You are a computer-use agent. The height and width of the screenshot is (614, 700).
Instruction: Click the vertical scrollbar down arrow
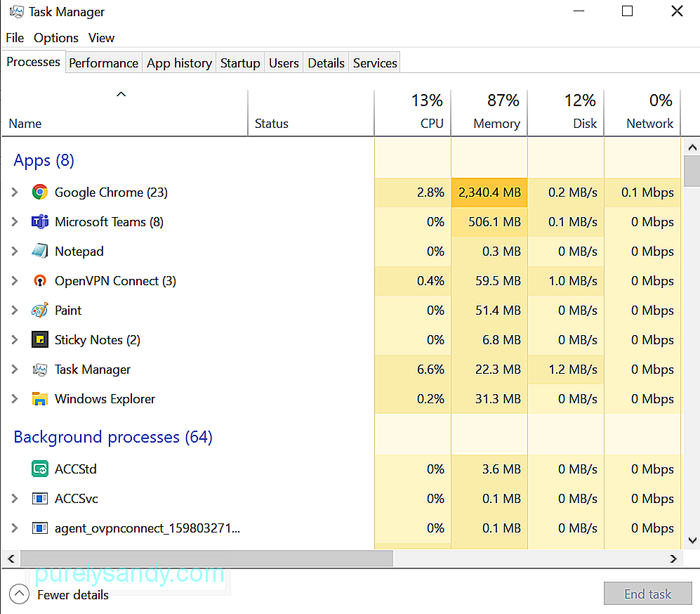692,540
